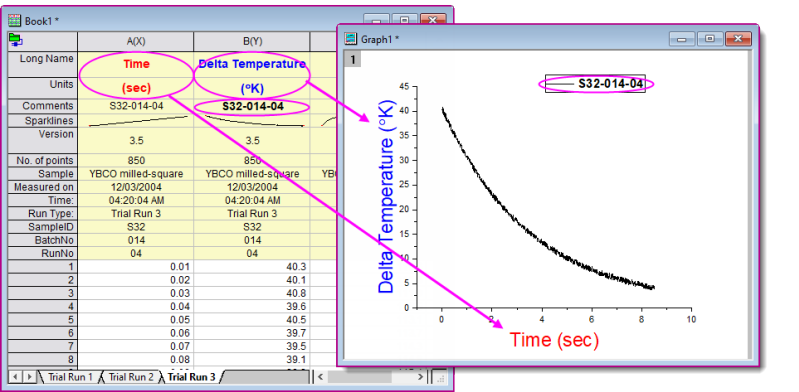Click the Book1 workbook window icon
Screen dimensions: 799x392
[x=15, y=20]
